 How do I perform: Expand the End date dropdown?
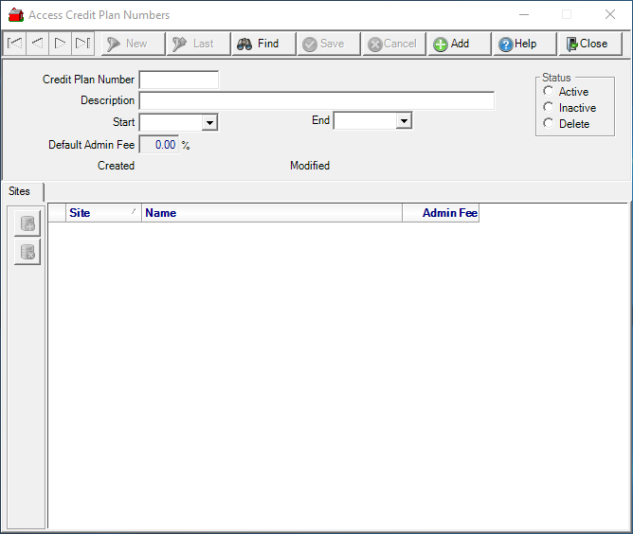[x=404, y=121]
